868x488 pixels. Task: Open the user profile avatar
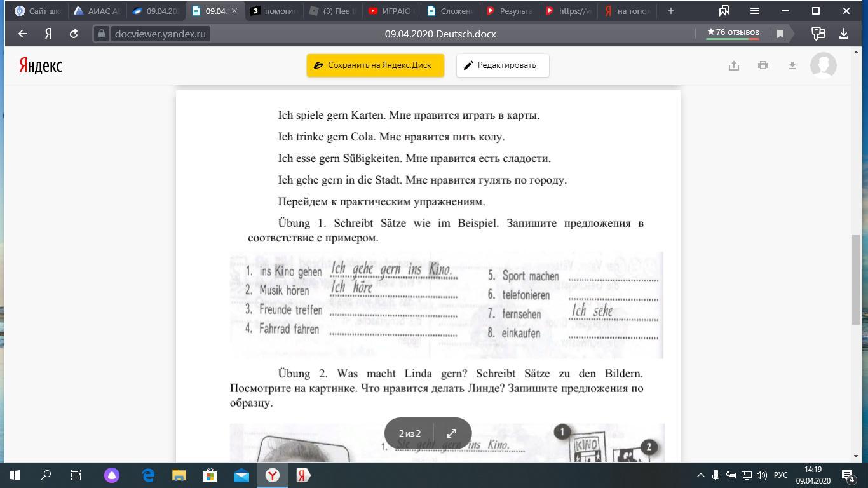[x=824, y=65]
